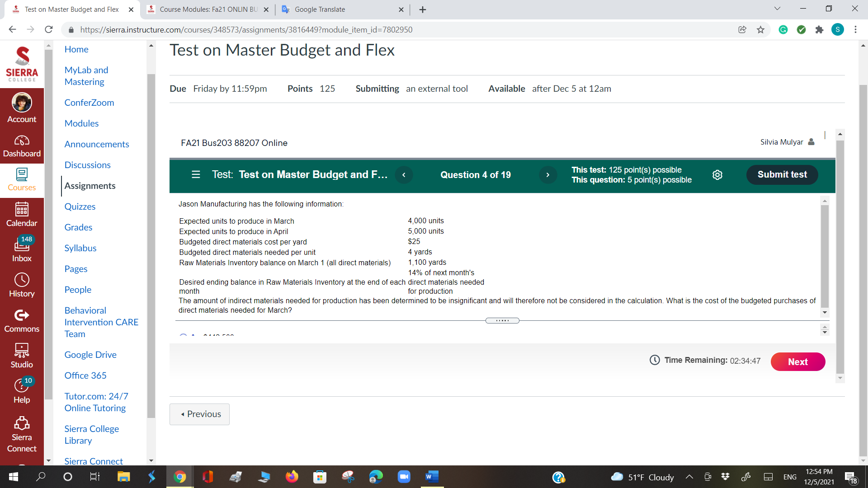The width and height of the screenshot is (868, 488).
Task: Show hidden icons in the system tray
Action: pyautogui.click(x=689, y=477)
